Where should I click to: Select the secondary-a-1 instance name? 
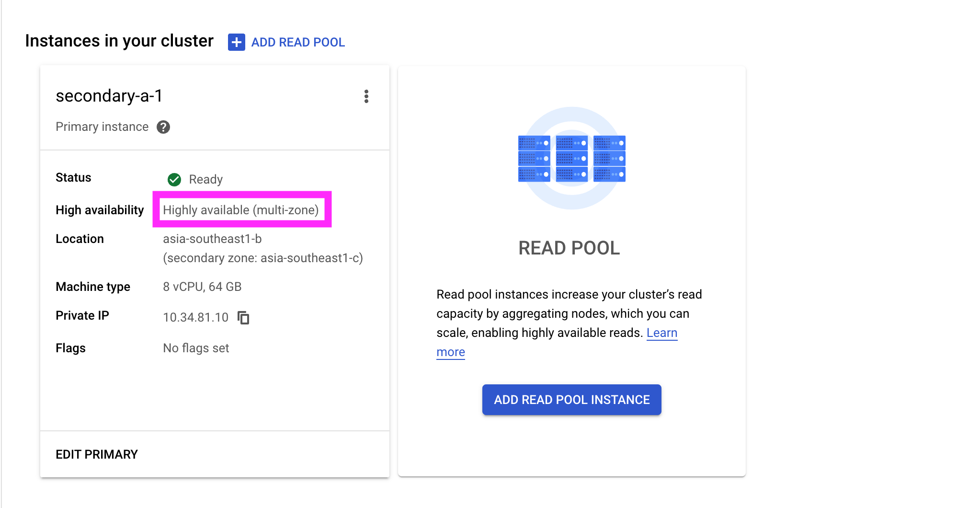[109, 96]
